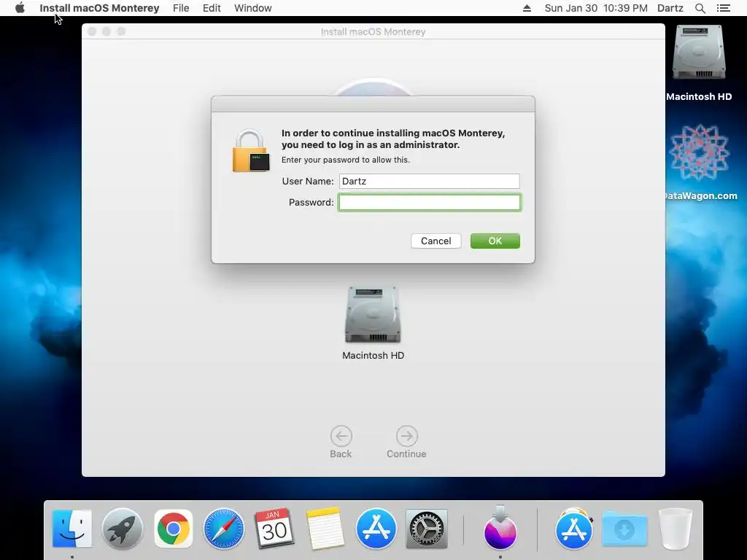Cancel the administrator login dialog
The width and height of the screenshot is (747, 560).
[x=436, y=241]
